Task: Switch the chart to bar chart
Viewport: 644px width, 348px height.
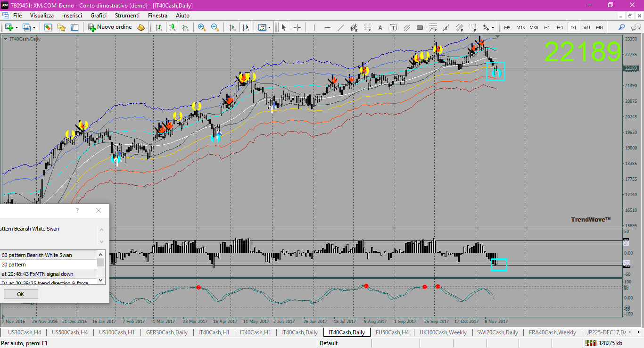Action: tap(159, 27)
